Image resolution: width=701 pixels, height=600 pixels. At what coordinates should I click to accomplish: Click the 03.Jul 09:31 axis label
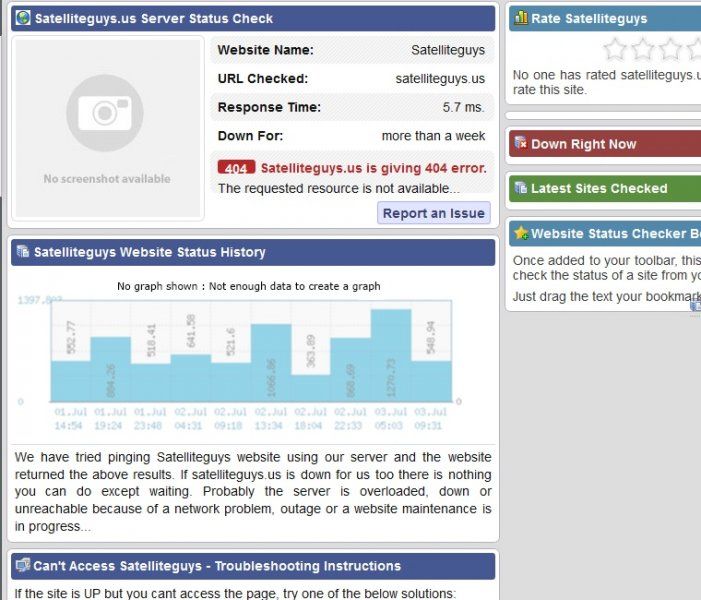[x=430, y=418]
